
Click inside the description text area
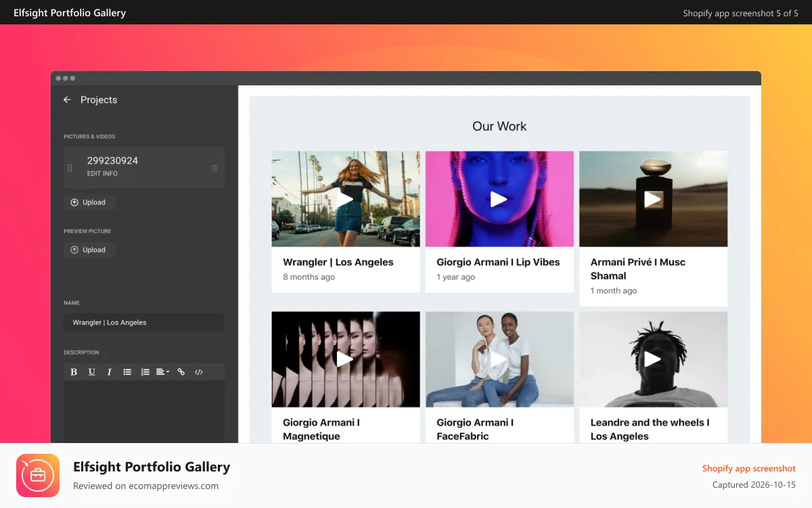click(143, 412)
